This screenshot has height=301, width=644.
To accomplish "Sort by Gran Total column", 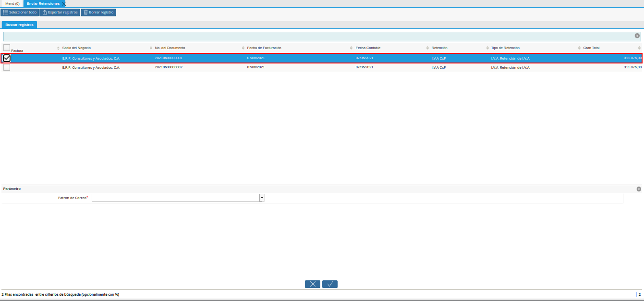I will coord(591,48).
